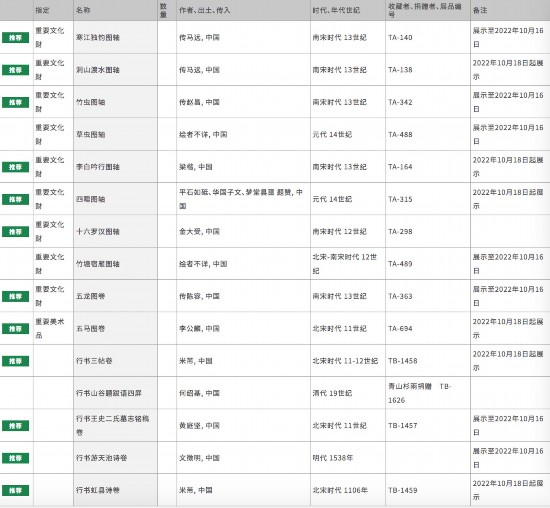Click the green 推荐 label for 李白吟行图轴

pos(15,167)
